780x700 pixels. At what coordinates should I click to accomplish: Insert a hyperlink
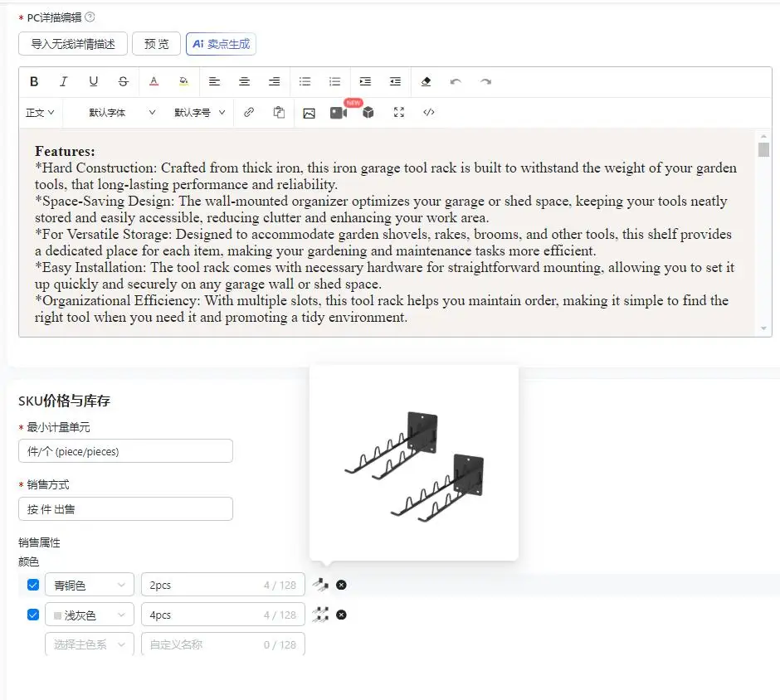click(249, 112)
